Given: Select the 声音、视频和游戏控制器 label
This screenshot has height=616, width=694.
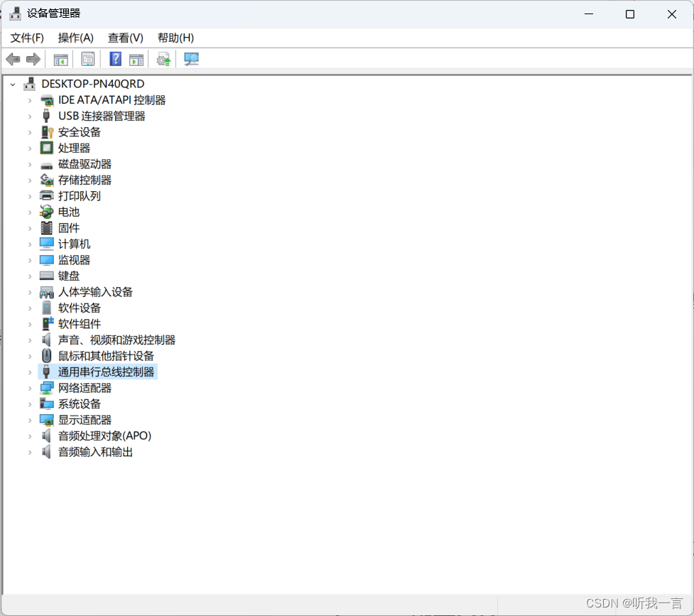Looking at the screenshot, I should point(116,340).
